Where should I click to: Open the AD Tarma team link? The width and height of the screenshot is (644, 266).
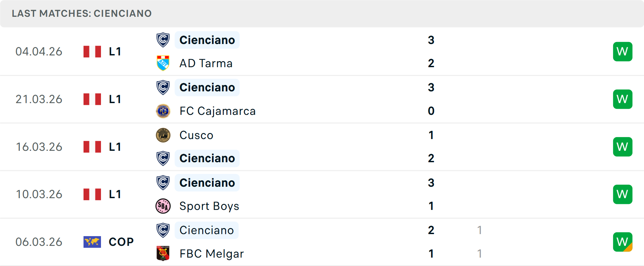[x=206, y=63]
